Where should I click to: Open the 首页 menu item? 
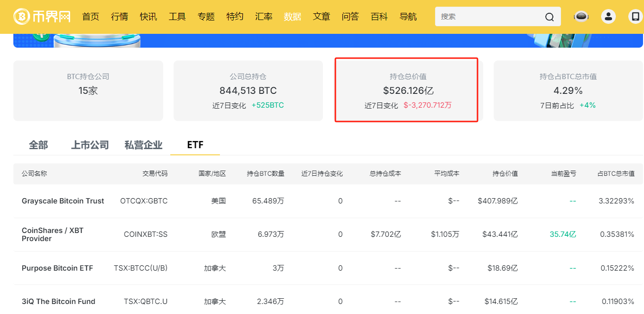tap(90, 16)
